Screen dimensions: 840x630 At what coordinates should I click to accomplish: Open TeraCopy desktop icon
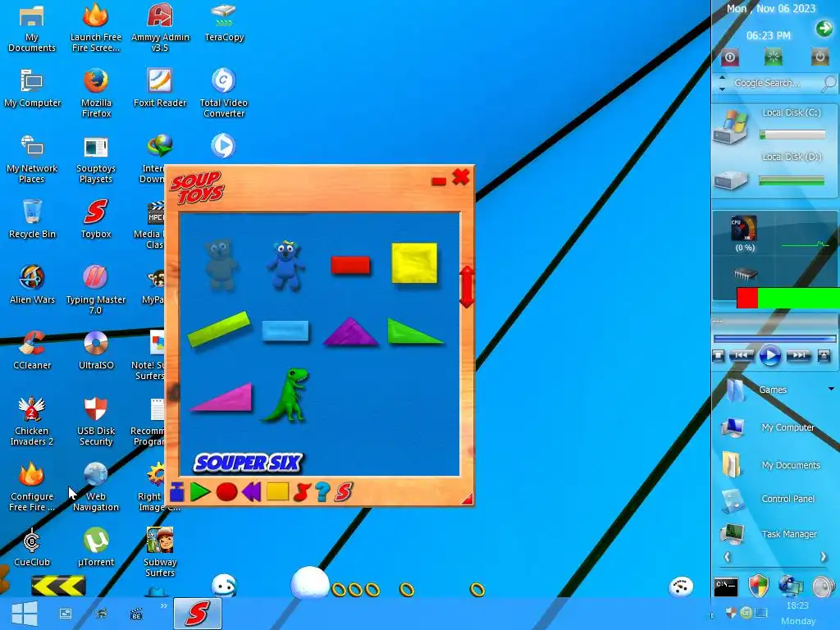[x=224, y=23]
